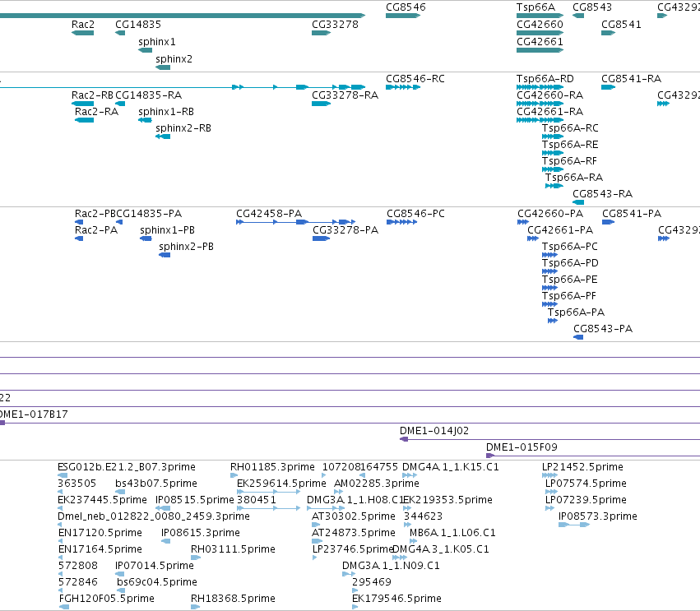Select the "IP08515.5prime" EST
Viewport: 700px width, 611px height.
click(195, 500)
